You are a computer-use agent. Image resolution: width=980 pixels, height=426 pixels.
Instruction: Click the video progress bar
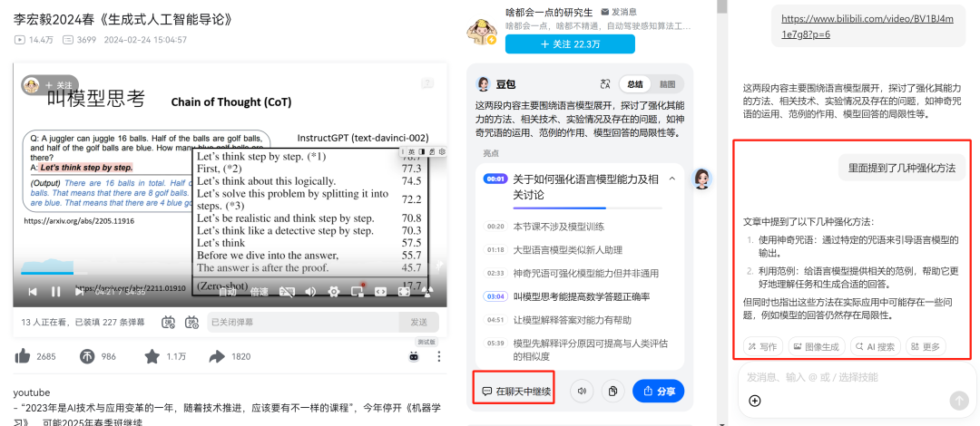230,273
